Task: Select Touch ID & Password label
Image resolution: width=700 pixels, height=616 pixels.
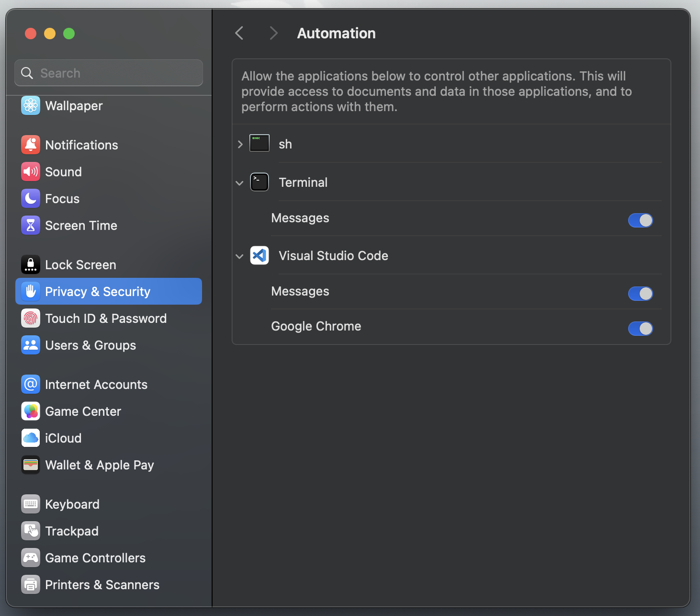Action: pyautogui.click(x=106, y=319)
